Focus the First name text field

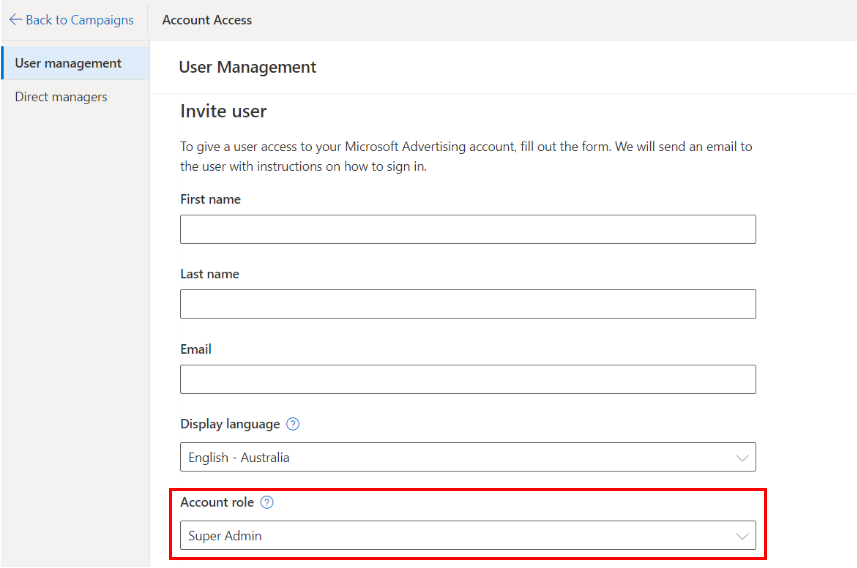tap(467, 229)
